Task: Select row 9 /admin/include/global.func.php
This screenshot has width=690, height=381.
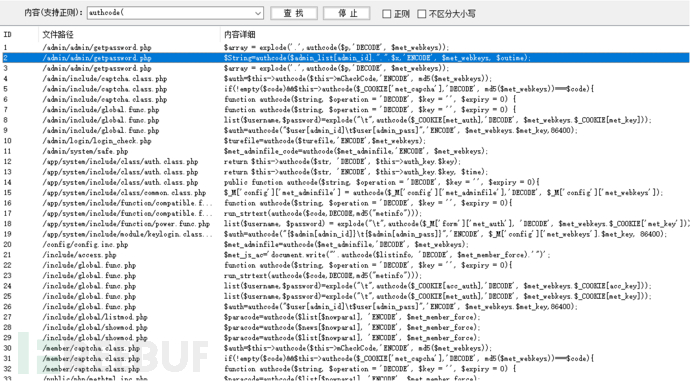Action: [101, 130]
